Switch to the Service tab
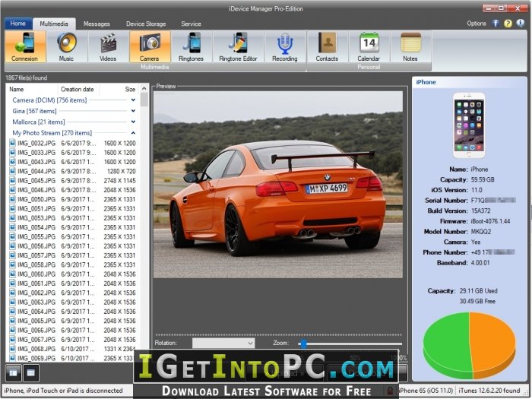This screenshot has height=399, width=532. [191, 24]
